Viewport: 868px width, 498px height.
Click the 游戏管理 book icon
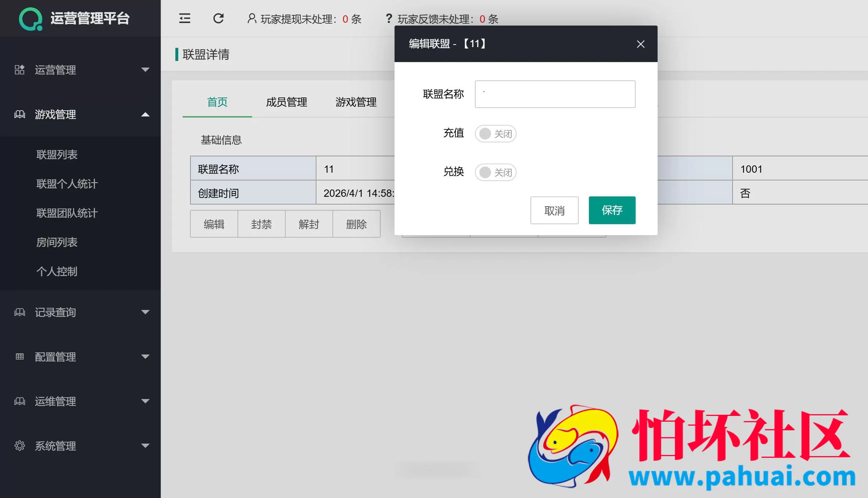click(19, 114)
